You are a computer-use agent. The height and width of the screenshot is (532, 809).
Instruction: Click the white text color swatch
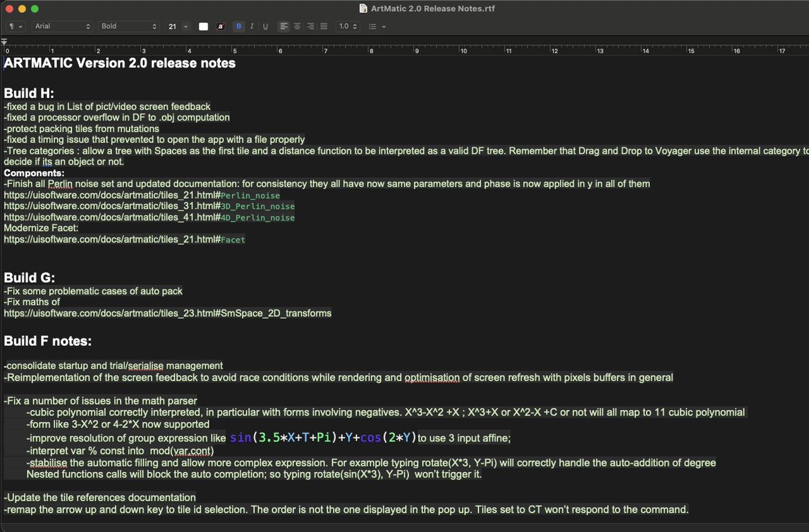[204, 26]
